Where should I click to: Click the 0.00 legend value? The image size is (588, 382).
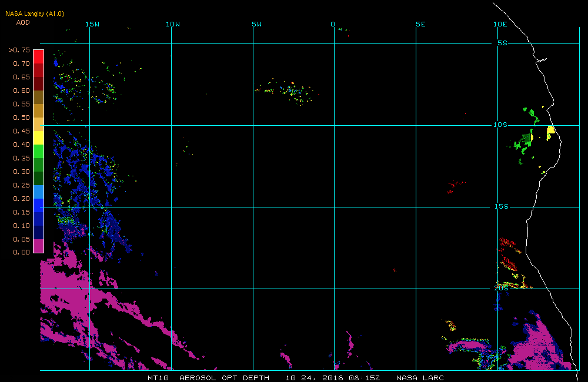(x=21, y=252)
